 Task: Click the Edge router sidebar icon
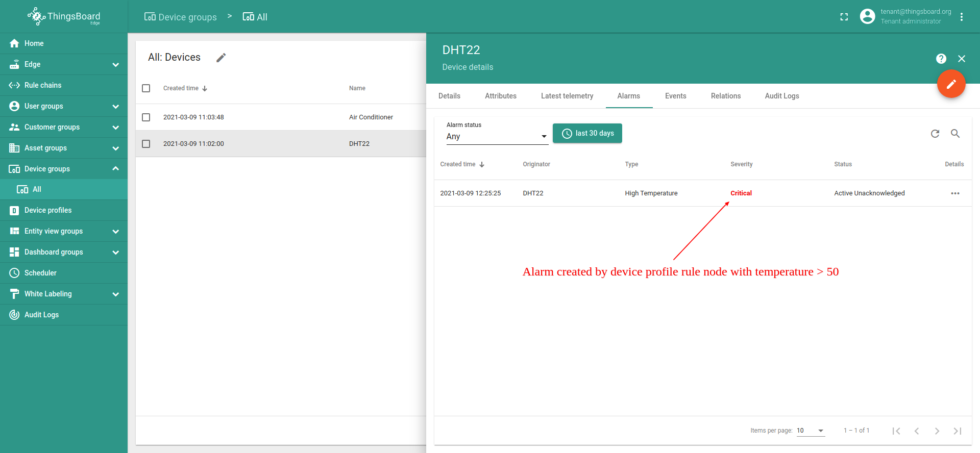[x=14, y=64]
